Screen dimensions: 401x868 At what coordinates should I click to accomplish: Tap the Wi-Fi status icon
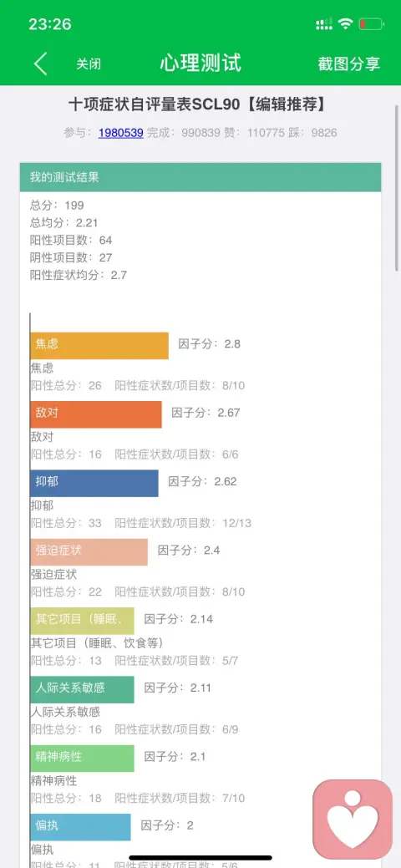[346, 23]
